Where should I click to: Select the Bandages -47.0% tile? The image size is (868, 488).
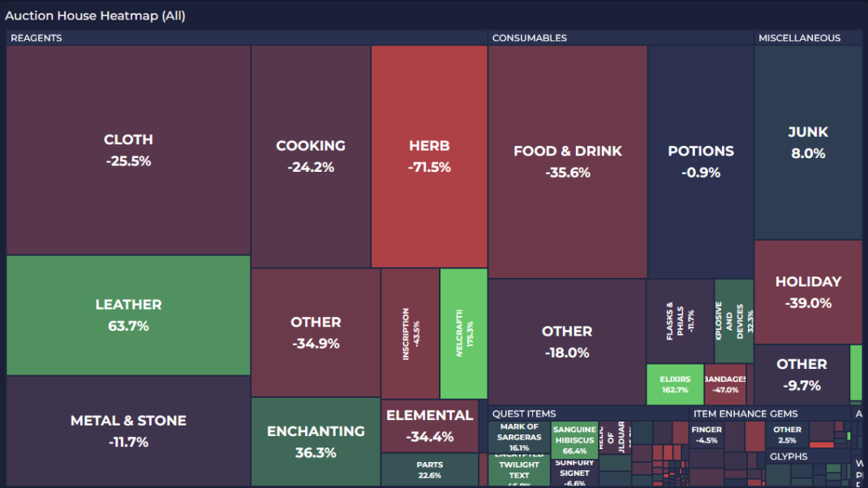coord(725,384)
